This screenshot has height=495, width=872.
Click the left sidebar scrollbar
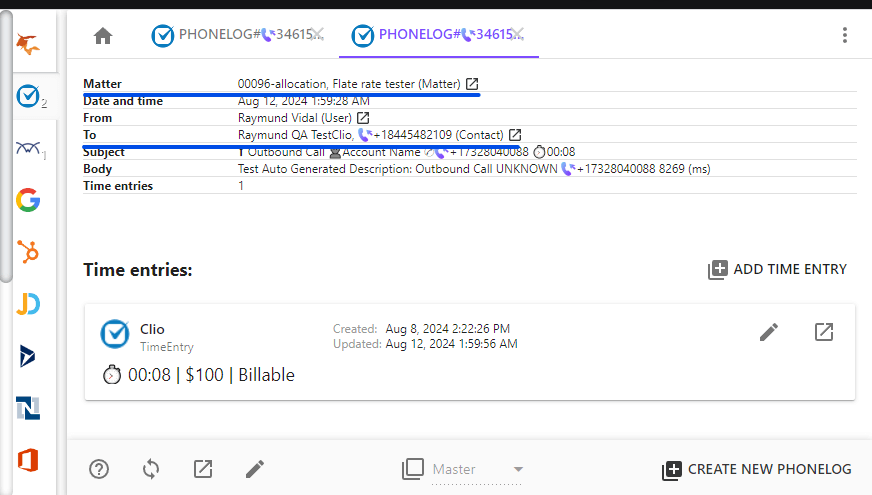[6, 150]
